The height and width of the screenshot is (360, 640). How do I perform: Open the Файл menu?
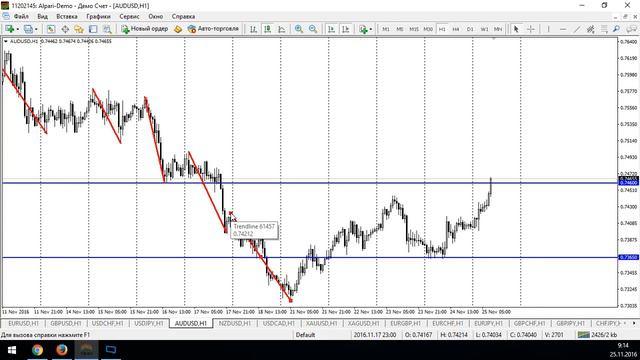tap(21, 16)
